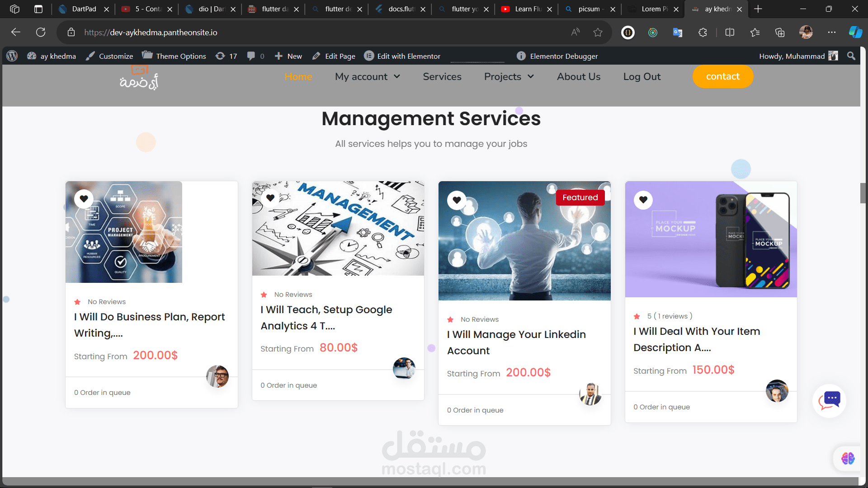Open Edit with Elementor link
The height and width of the screenshot is (488, 868).
click(x=402, y=56)
